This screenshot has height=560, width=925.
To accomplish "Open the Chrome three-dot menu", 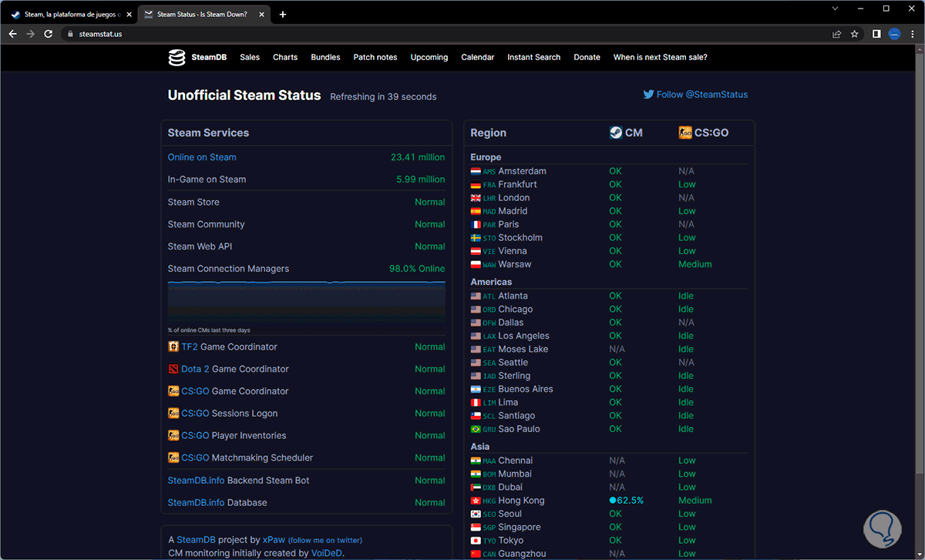I will tap(912, 34).
